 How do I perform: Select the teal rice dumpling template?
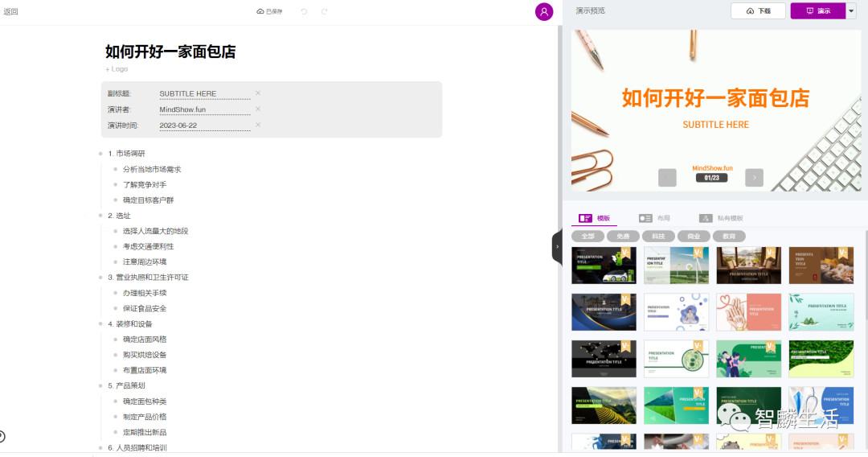coord(821,312)
